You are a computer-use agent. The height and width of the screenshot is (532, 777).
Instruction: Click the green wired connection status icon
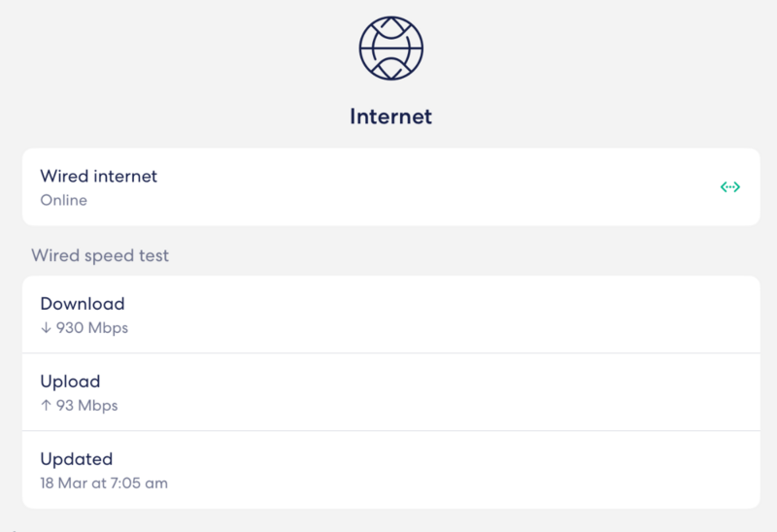click(x=730, y=187)
